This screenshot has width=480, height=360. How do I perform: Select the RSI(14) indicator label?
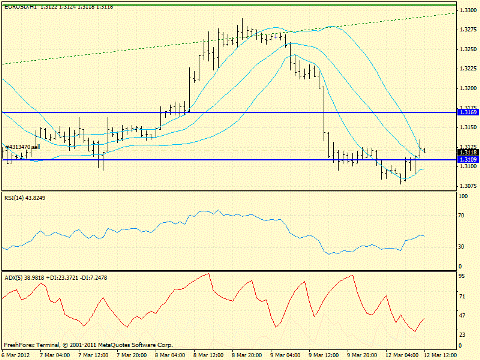tap(25, 198)
